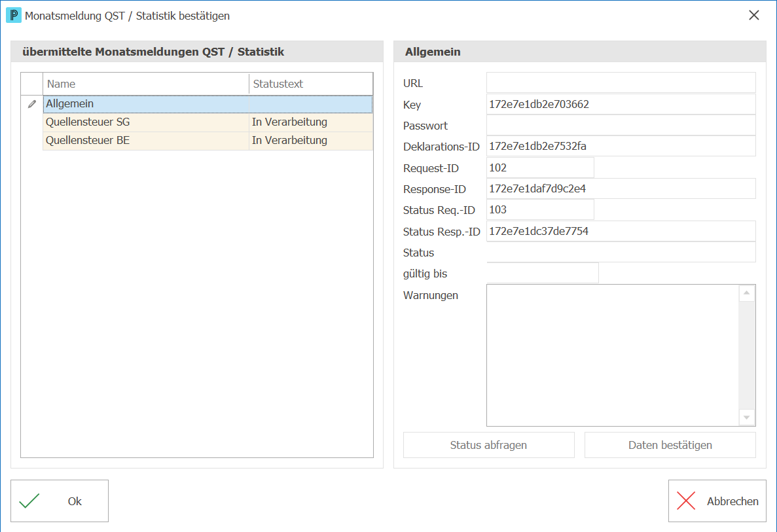This screenshot has height=532, width=777.
Task: Click the empty Status field
Action: tap(621, 252)
